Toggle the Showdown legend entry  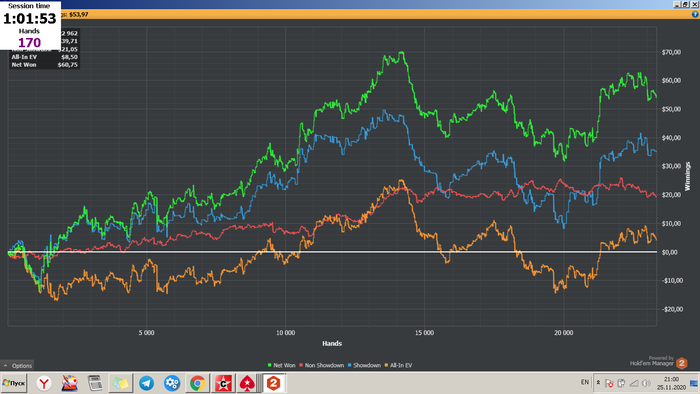coord(364,365)
